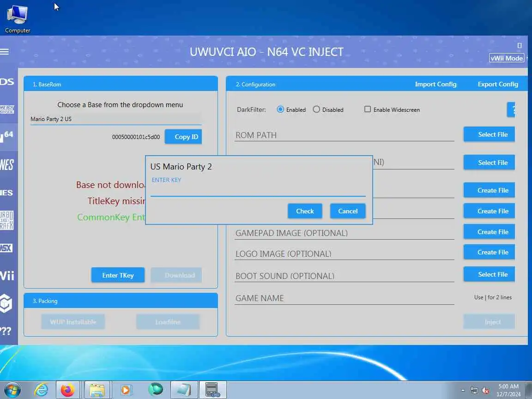
Task: Set DarkFilter to Disabled
Action: [316, 109]
